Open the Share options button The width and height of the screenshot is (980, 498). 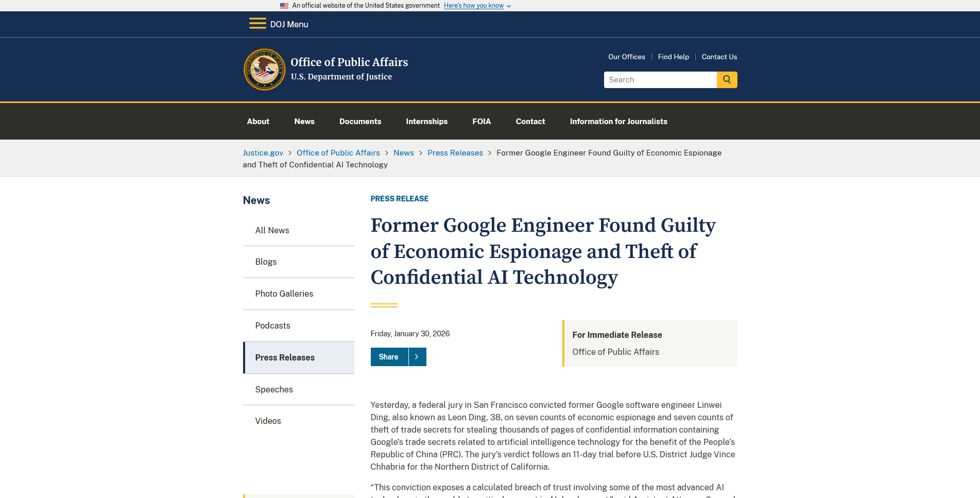coord(389,357)
